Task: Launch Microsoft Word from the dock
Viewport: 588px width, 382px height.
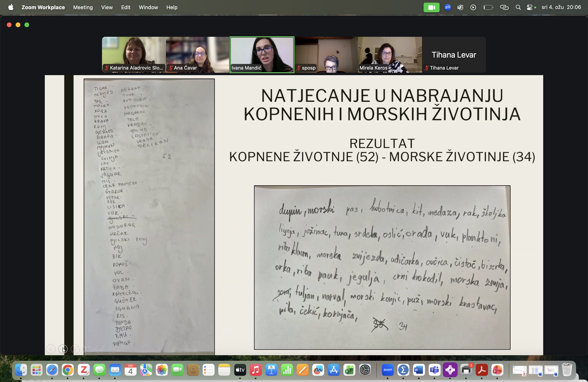Action: 419,370
